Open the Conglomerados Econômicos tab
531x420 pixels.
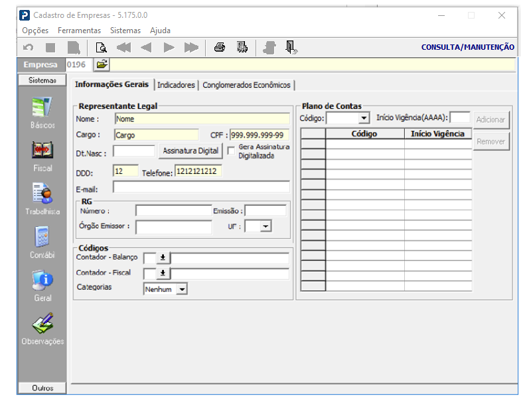[x=246, y=85]
